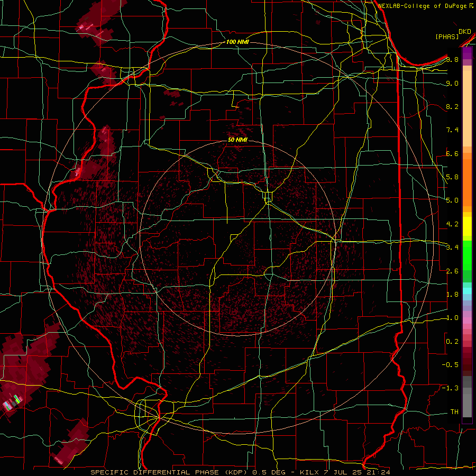476x476 pixels.
Task: Click the -1.3 scale value
Action: tap(450, 388)
